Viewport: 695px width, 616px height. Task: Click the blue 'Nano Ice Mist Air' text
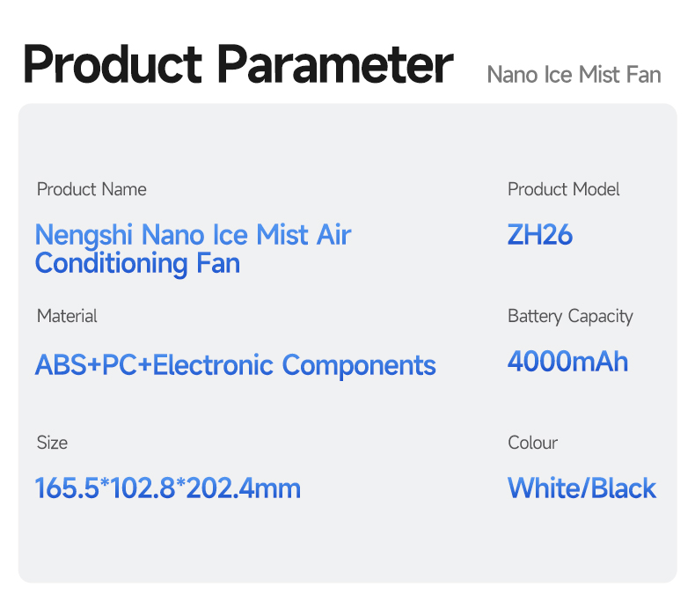pos(246,235)
